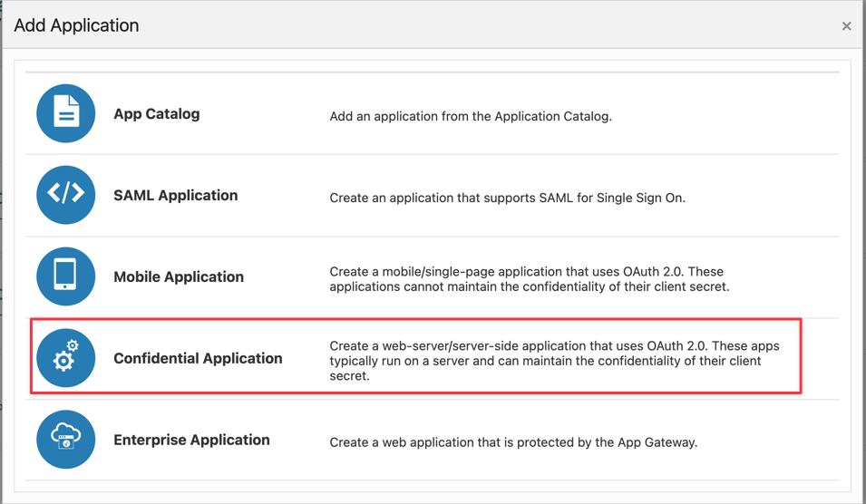
Task: Pick the Enterprise Application label
Action: (x=191, y=441)
